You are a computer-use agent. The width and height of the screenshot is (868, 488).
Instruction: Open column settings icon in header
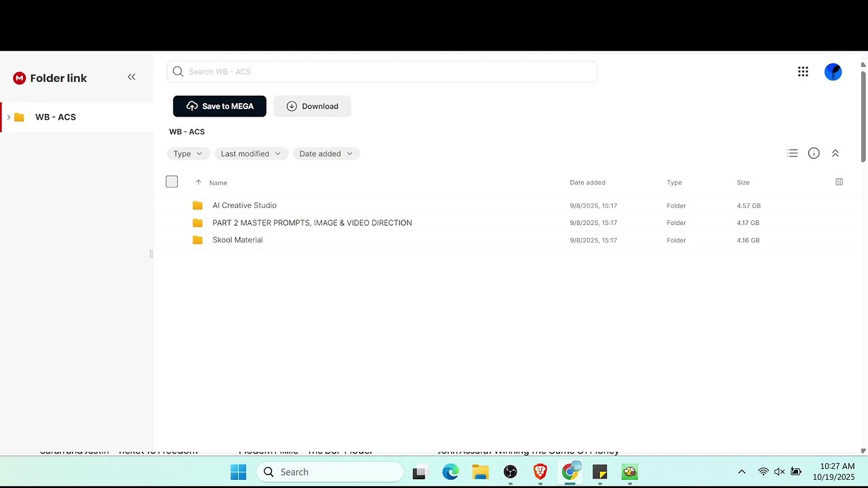tap(839, 182)
